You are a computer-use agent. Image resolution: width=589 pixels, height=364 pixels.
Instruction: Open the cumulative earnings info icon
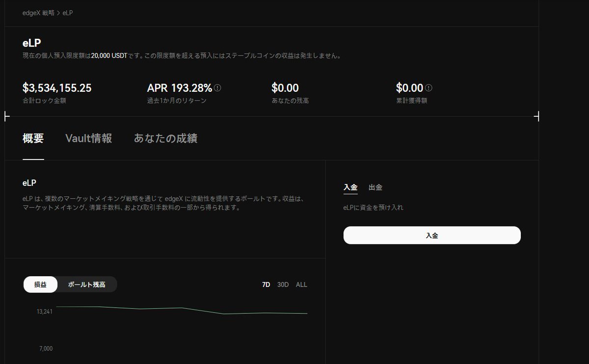tap(428, 88)
